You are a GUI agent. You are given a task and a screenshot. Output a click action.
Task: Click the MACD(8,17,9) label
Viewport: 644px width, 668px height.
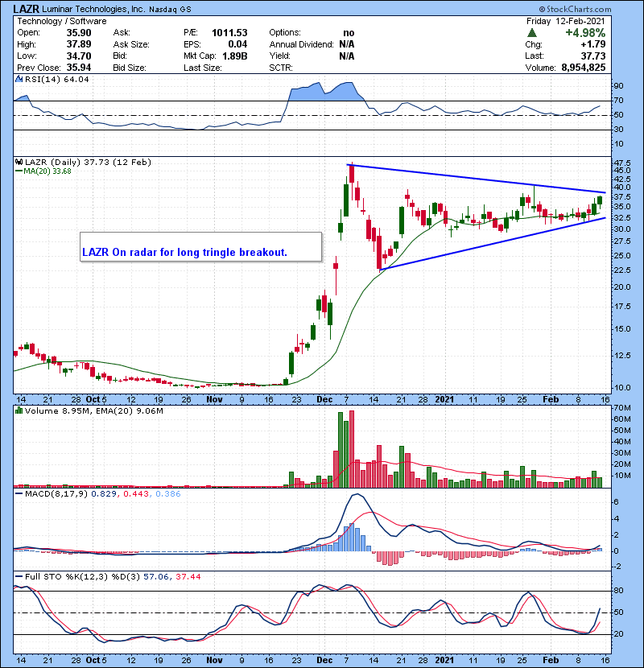point(56,494)
